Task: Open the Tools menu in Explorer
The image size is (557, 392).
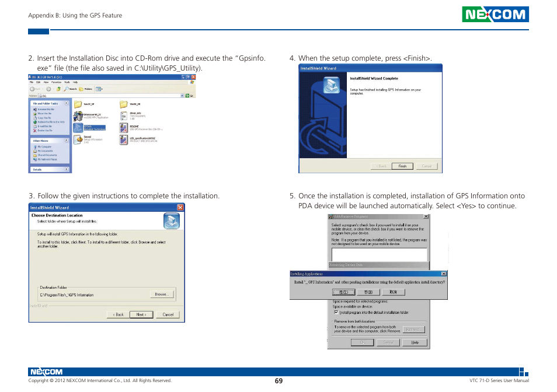Action: [x=67, y=82]
